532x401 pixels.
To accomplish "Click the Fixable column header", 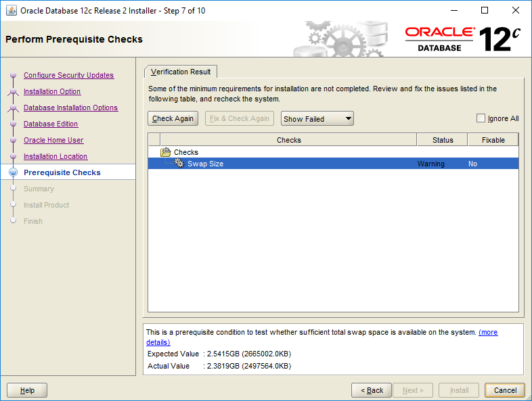I will coord(493,140).
